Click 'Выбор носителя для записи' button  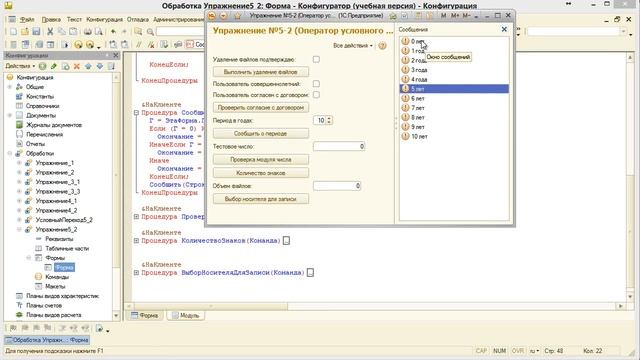(x=260, y=199)
